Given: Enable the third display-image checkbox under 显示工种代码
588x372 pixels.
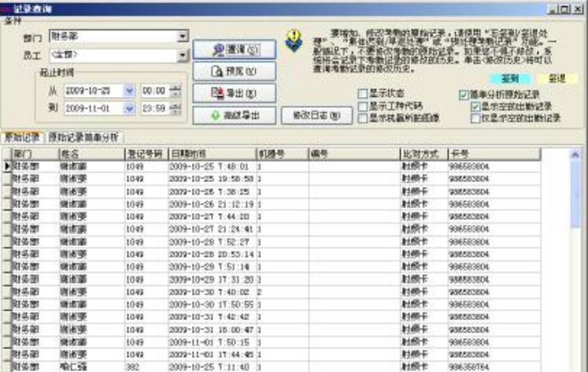Looking at the screenshot, I should 363,119.
